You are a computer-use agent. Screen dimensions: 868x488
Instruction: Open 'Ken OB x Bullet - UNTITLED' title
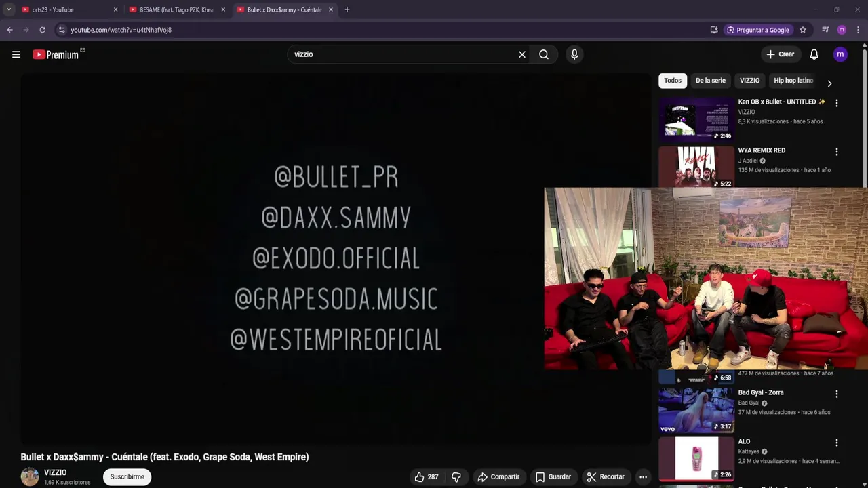point(782,102)
